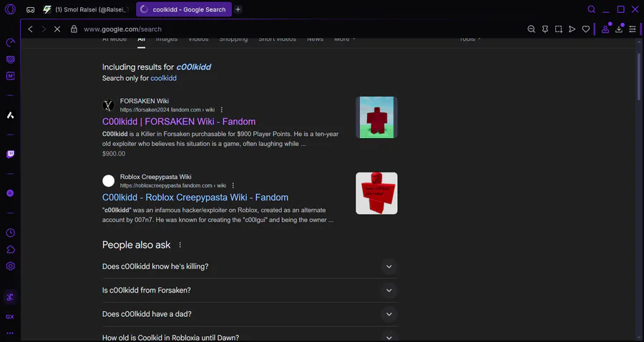The width and height of the screenshot is (644, 342).
Task: Click the Roblox Creepypasta Wiki site name
Action: [156, 177]
